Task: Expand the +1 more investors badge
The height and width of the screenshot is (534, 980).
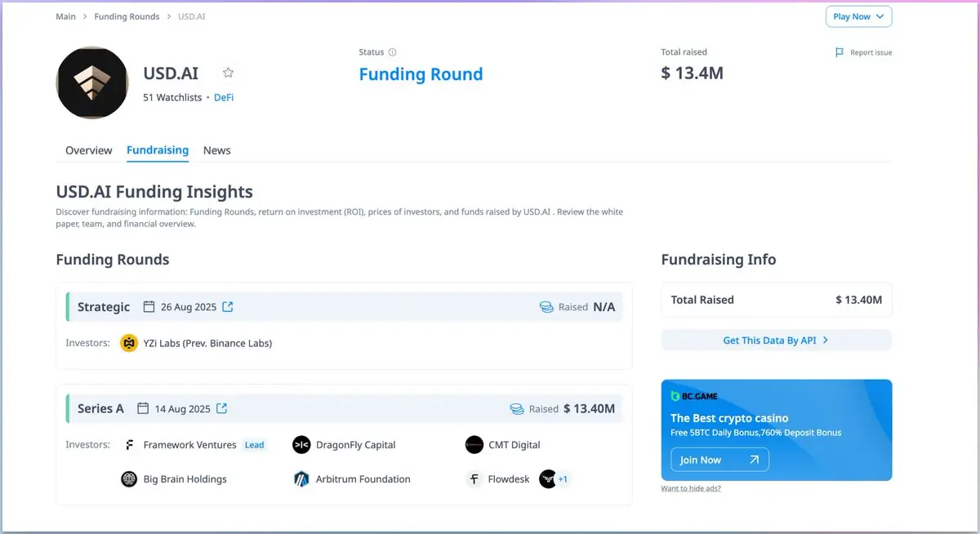Action: (563, 479)
